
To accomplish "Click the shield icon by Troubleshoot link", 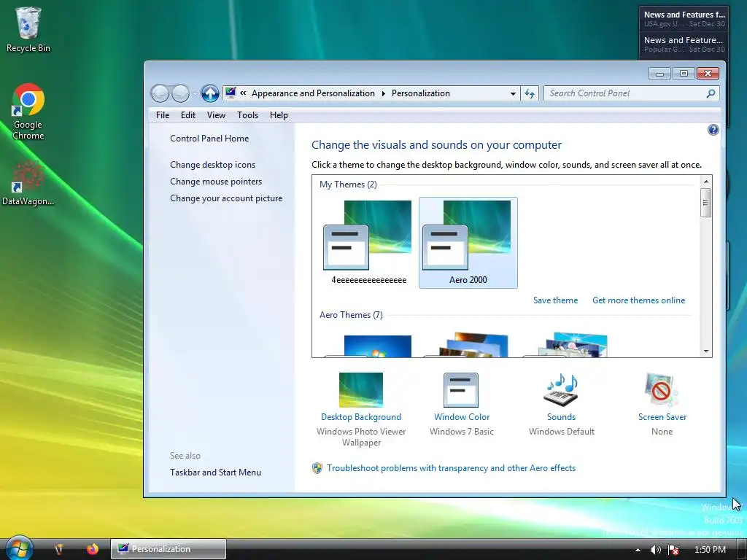I will [x=317, y=468].
